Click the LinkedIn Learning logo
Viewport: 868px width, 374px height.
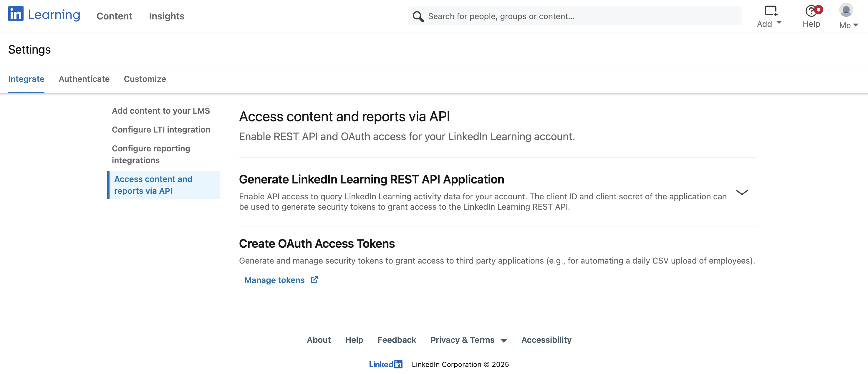[44, 14]
